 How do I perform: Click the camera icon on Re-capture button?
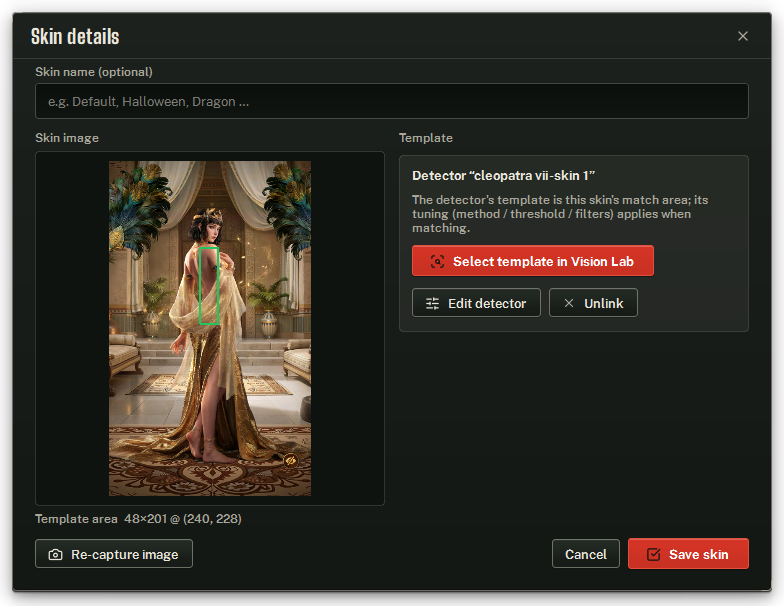[56, 554]
